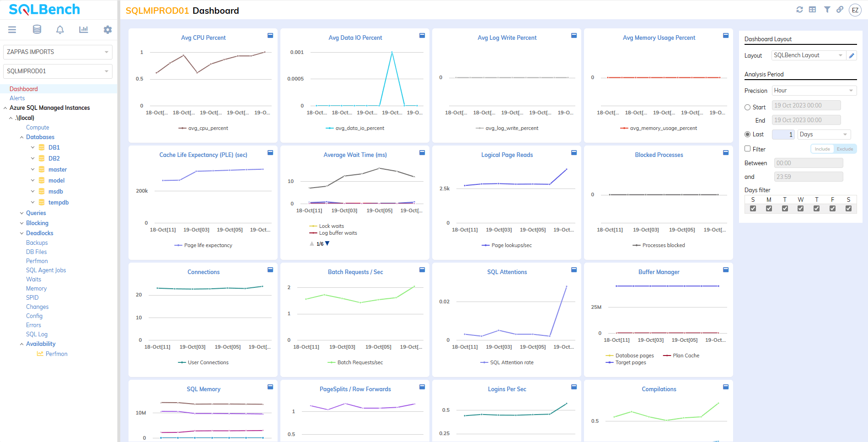
Task: Click the bar chart reports icon
Action: coord(84,30)
